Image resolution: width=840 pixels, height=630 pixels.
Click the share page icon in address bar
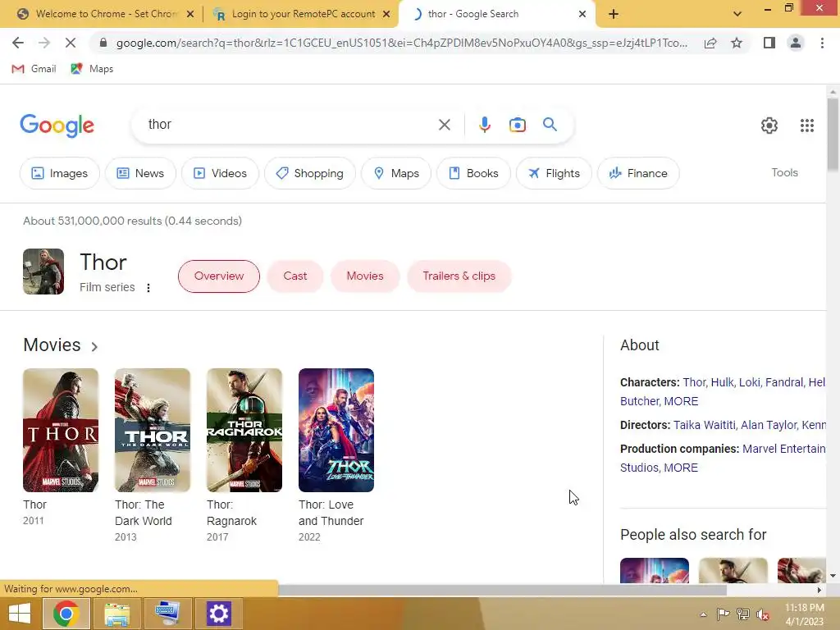(710, 43)
